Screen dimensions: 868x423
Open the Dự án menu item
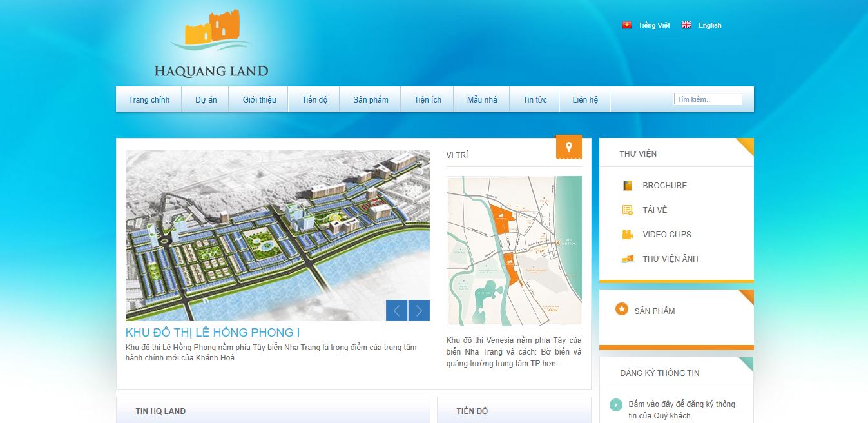(206, 100)
